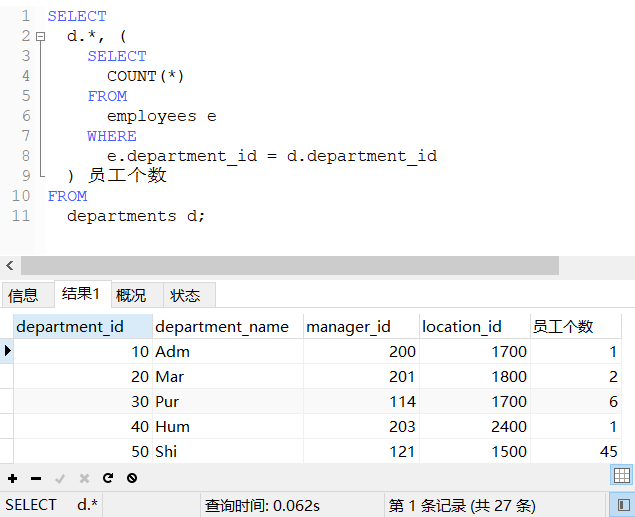Click the 员工个数 column header
635x517 pixels.
[x=563, y=326]
